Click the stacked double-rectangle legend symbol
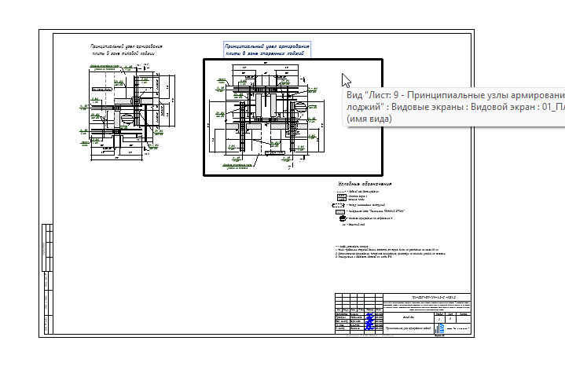The image size is (565, 392). (x=341, y=197)
